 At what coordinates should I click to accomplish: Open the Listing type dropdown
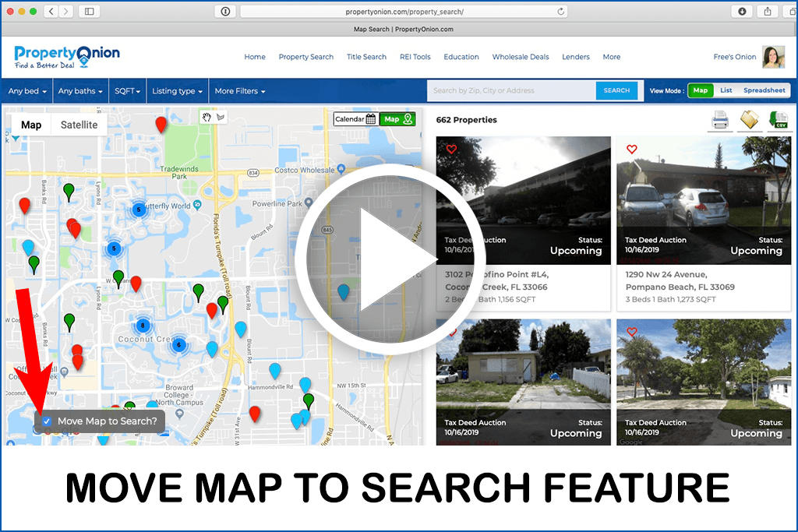tap(177, 90)
